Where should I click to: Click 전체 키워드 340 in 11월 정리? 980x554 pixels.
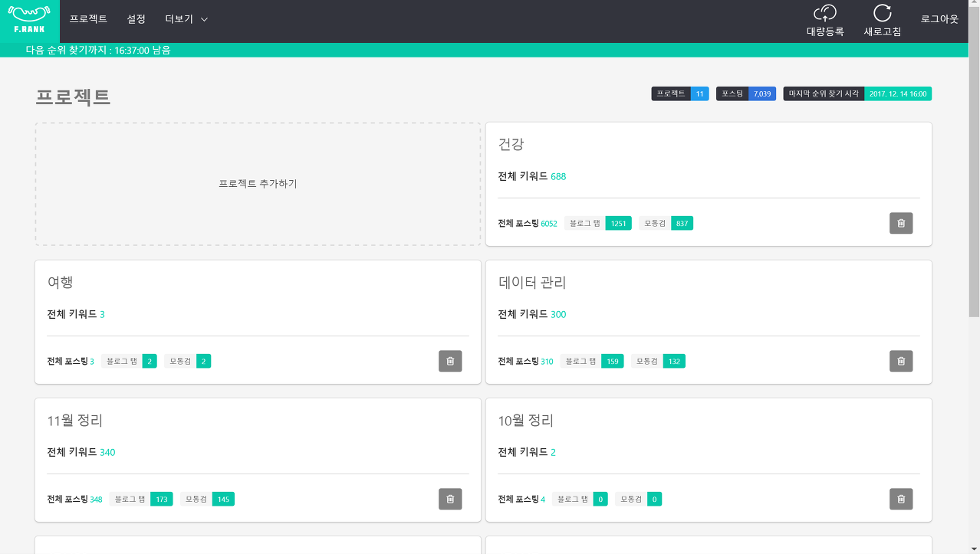(81, 452)
